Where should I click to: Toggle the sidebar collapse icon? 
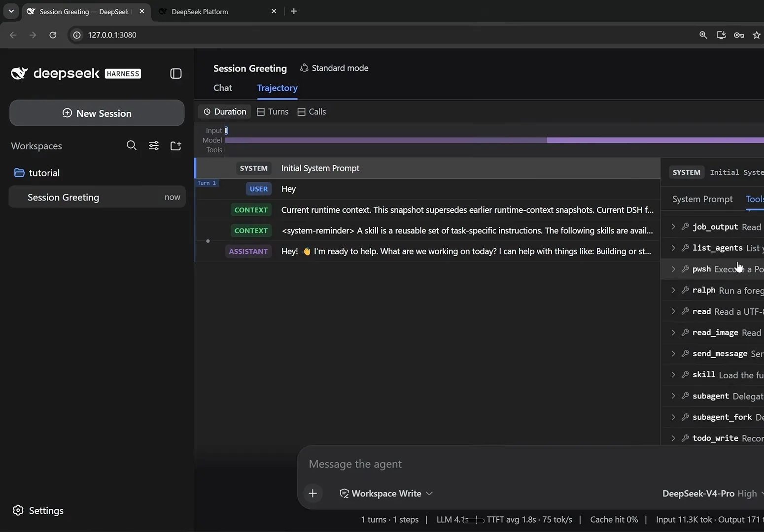176,73
